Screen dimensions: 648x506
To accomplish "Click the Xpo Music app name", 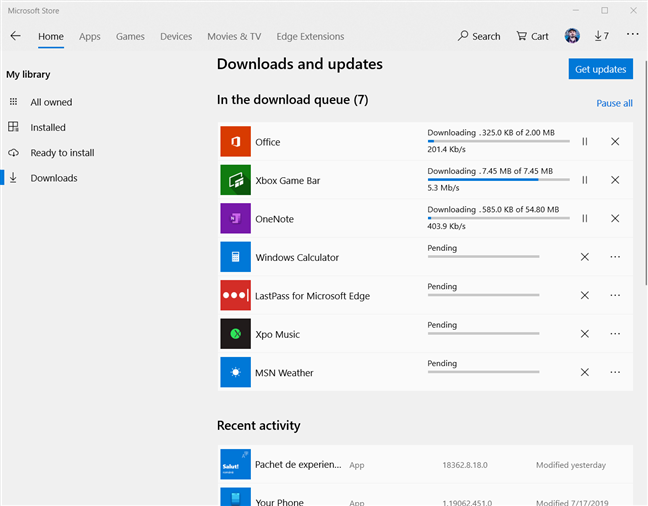I will 277,334.
